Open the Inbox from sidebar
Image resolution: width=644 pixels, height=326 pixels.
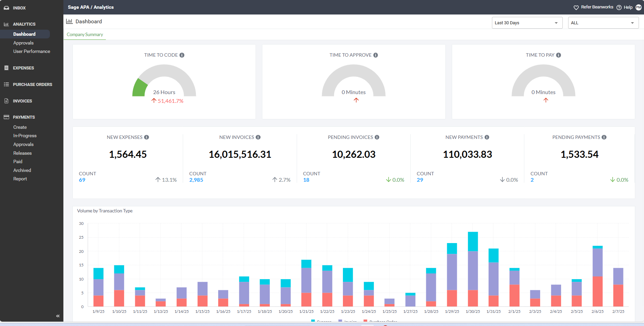[x=19, y=8]
